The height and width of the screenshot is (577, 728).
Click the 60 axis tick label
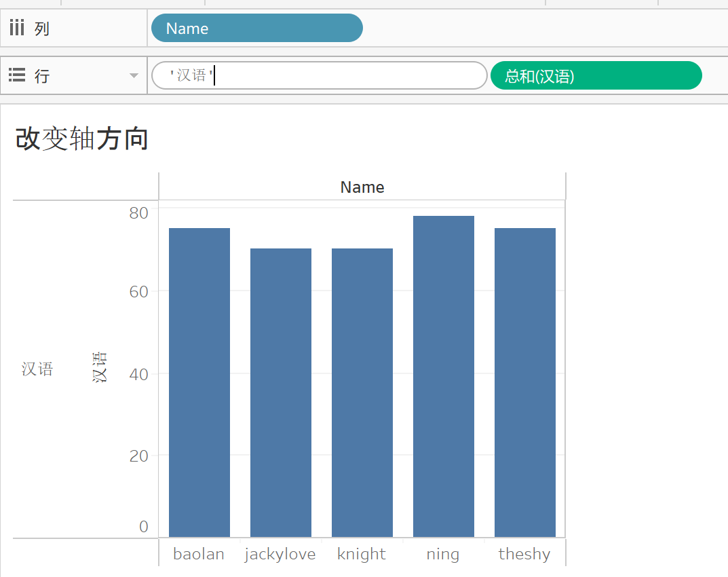pos(139,292)
